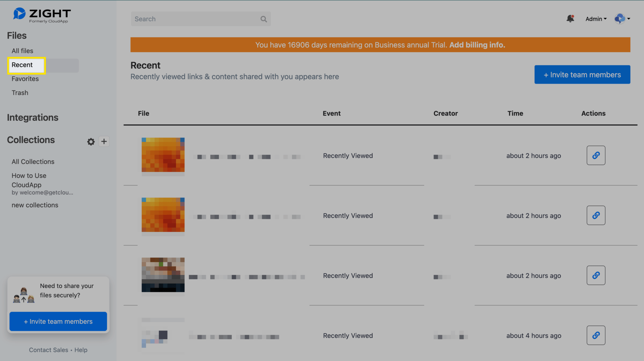This screenshot has width=644, height=361.
Task: Copy link for the third recent file
Action: click(x=596, y=276)
